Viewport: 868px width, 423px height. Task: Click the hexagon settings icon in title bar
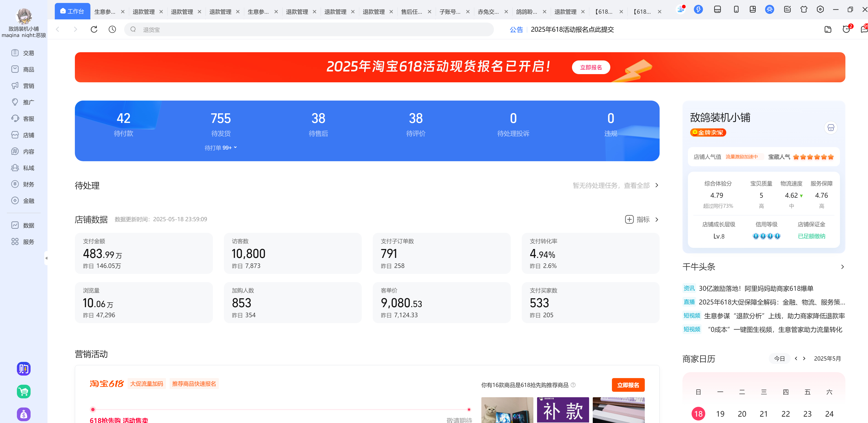[x=820, y=9]
